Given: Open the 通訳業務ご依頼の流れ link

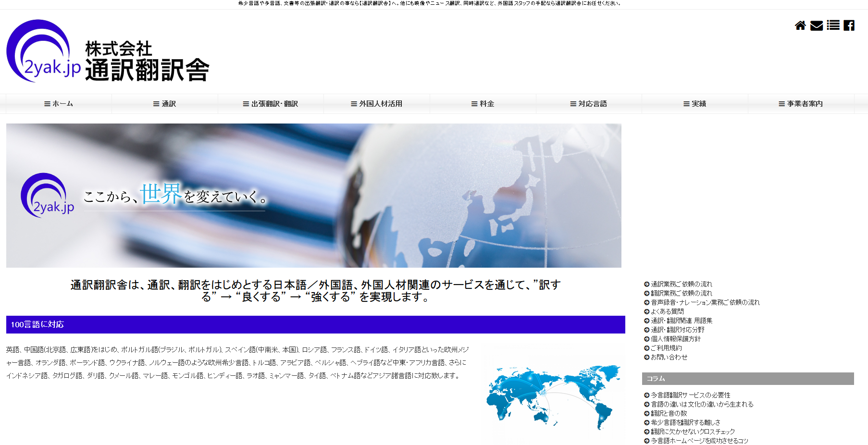Looking at the screenshot, I should point(681,284).
